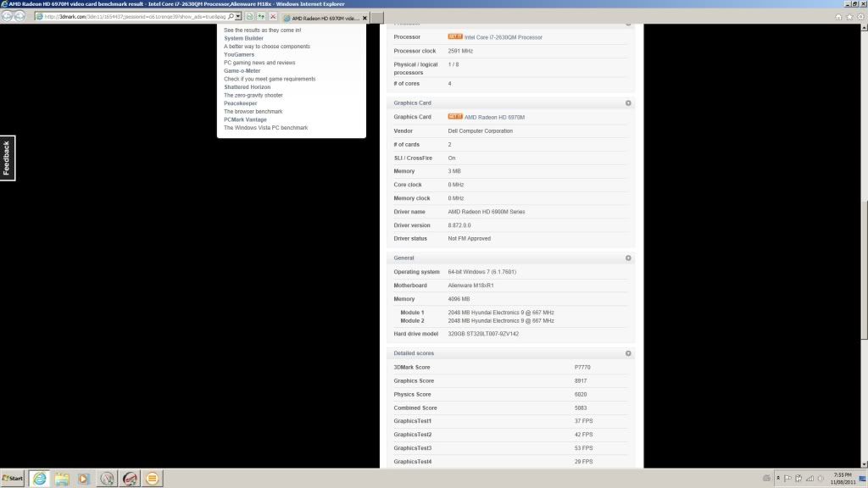868x488 pixels.
Task: Select the 3DMark Score value P7770
Action: [582, 368]
